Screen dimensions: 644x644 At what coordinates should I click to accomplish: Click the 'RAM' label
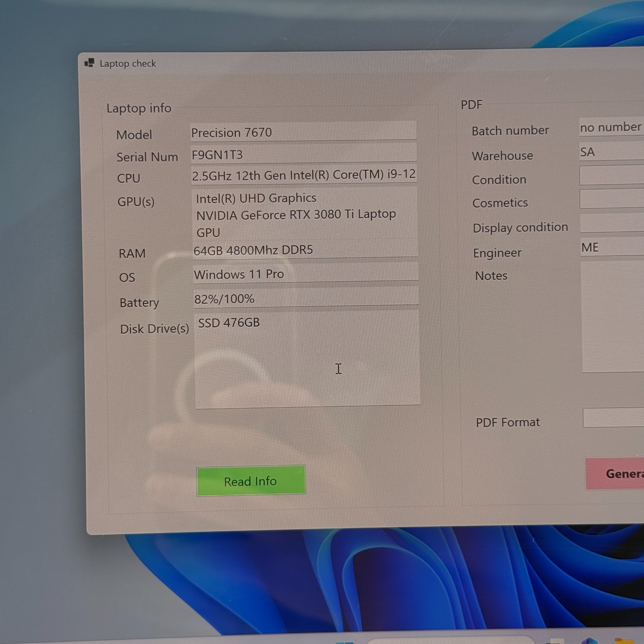click(x=132, y=253)
